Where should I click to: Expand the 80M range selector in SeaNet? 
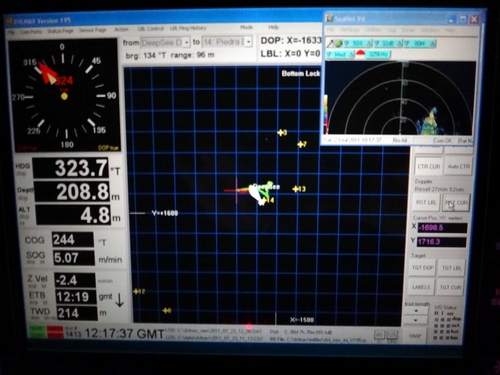(x=420, y=43)
